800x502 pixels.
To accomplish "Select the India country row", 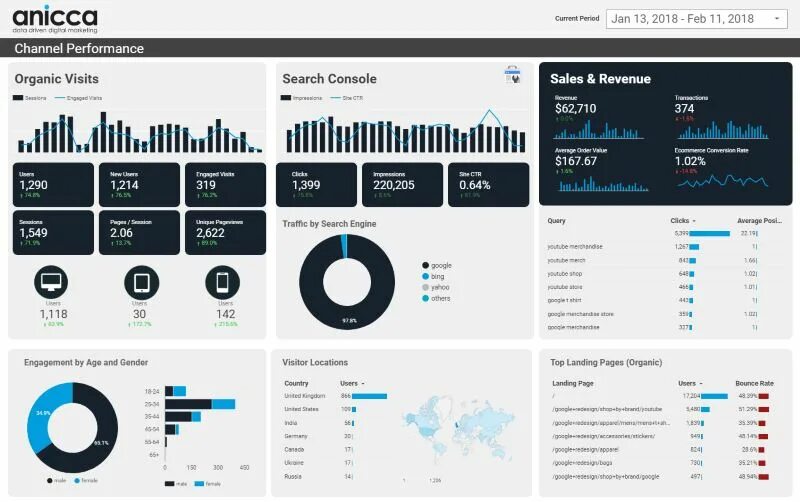I will pyautogui.click(x=337, y=423).
